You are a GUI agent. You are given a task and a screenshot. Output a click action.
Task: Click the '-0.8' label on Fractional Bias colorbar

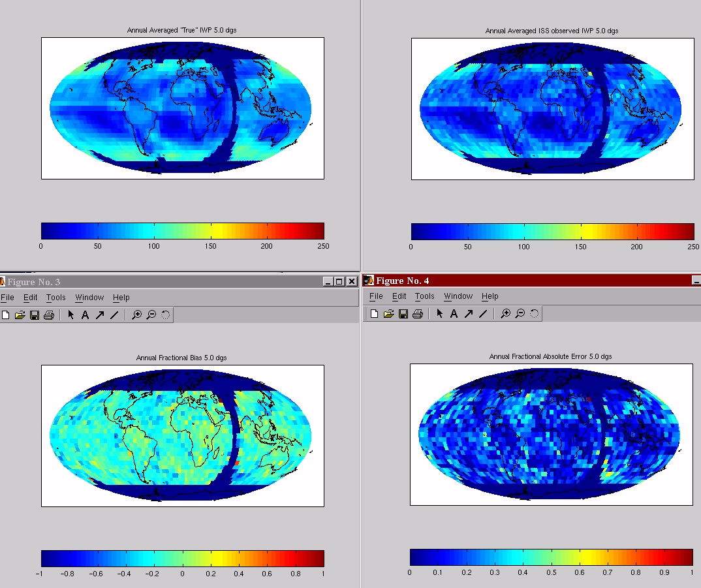click(x=67, y=574)
